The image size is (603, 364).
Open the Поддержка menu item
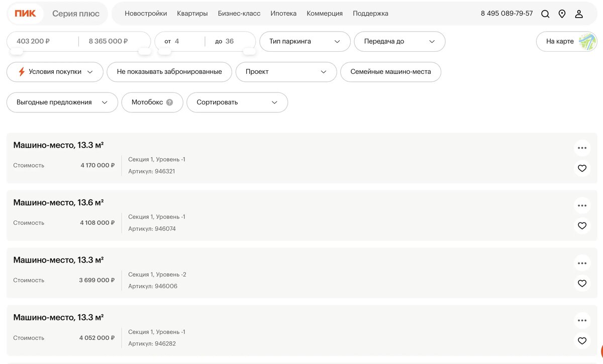(x=370, y=14)
